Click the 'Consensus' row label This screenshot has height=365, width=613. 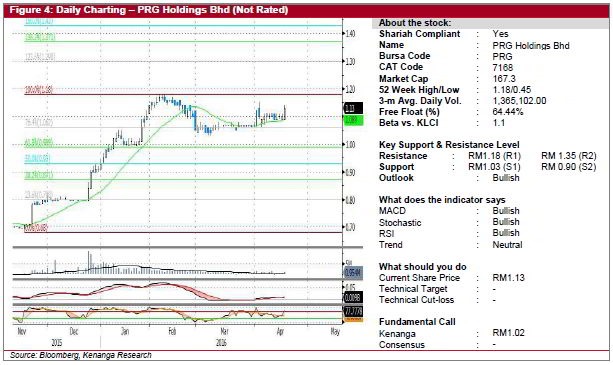[402, 345]
